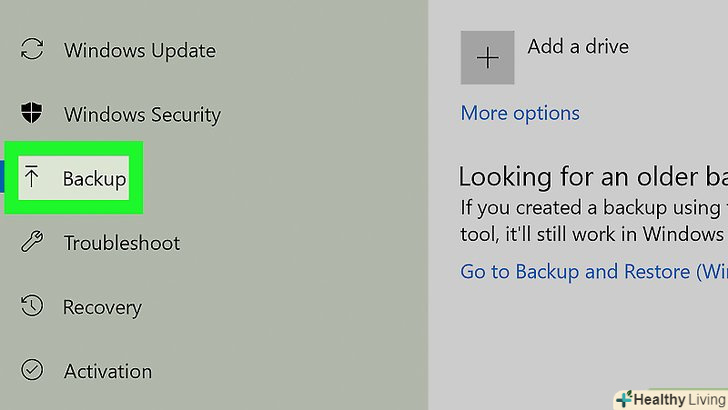Click the "Add a drive" label
The height and width of the screenshot is (410, 728).
tap(578, 46)
